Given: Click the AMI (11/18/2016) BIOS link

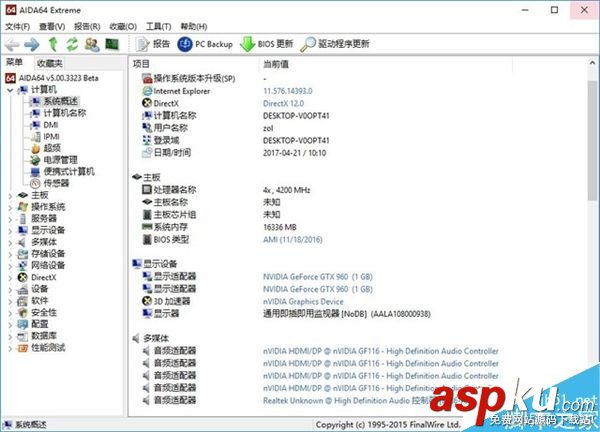Looking at the screenshot, I should click(x=293, y=240).
